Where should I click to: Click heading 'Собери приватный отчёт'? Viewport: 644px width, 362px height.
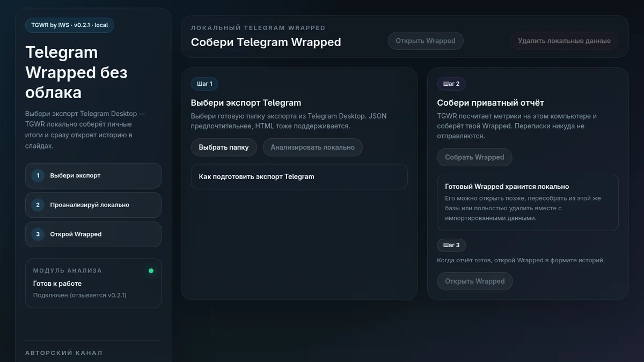tap(491, 102)
